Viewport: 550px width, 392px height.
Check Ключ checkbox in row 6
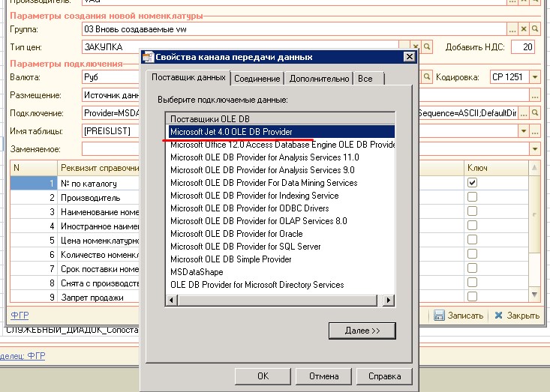(472, 253)
